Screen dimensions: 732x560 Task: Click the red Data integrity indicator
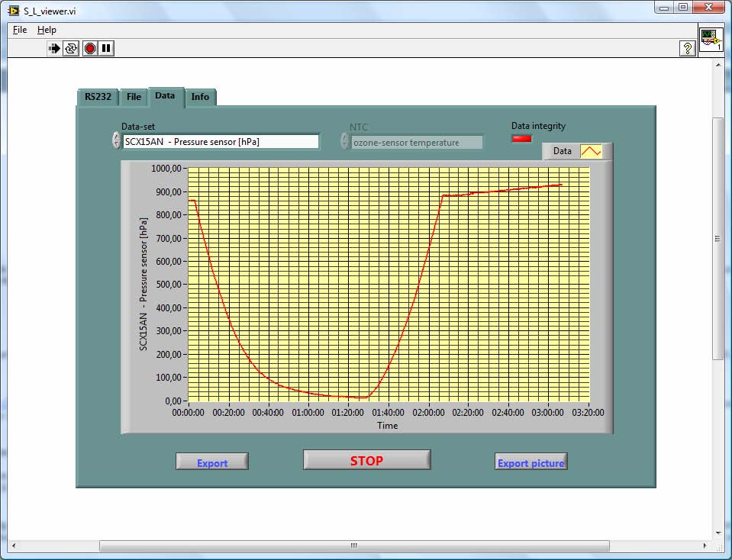521,138
